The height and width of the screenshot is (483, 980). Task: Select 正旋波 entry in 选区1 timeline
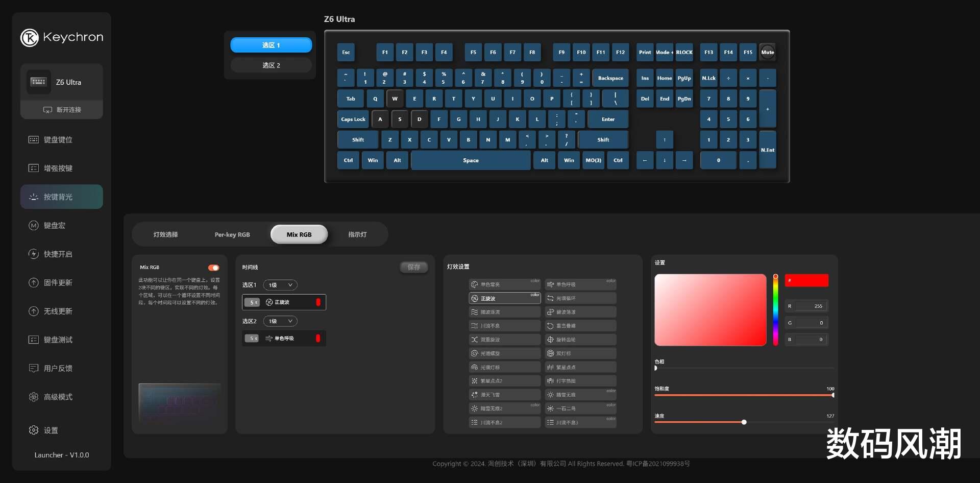[x=284, y=302]
